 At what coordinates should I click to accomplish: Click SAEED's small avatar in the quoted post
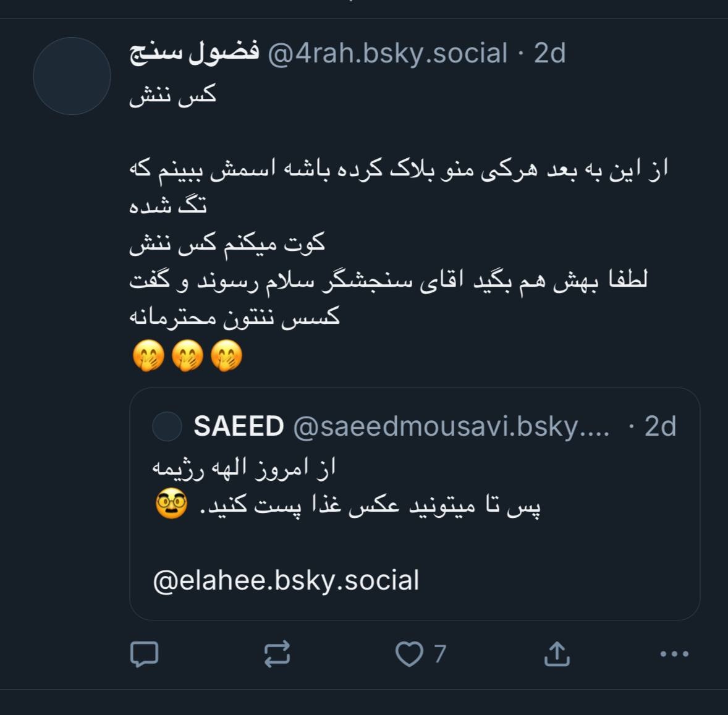pos(167,426)
